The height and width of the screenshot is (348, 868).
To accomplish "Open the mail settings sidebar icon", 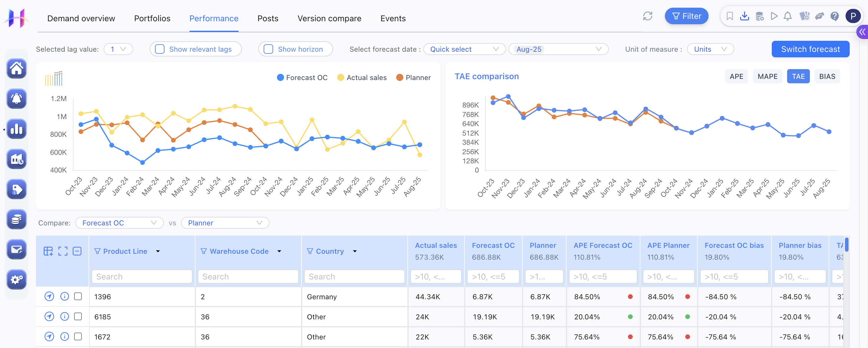I will pos(17,249).
